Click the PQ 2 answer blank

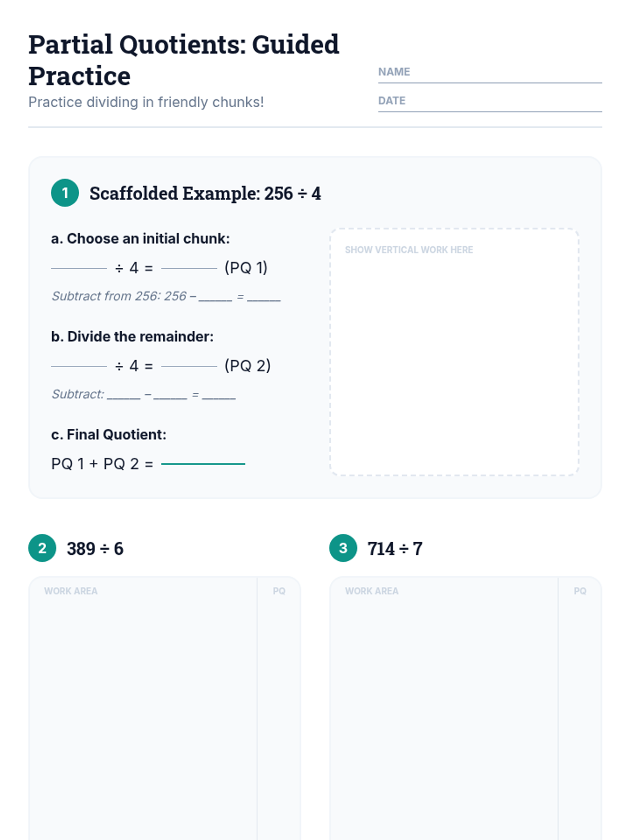[x=189, y=365]
